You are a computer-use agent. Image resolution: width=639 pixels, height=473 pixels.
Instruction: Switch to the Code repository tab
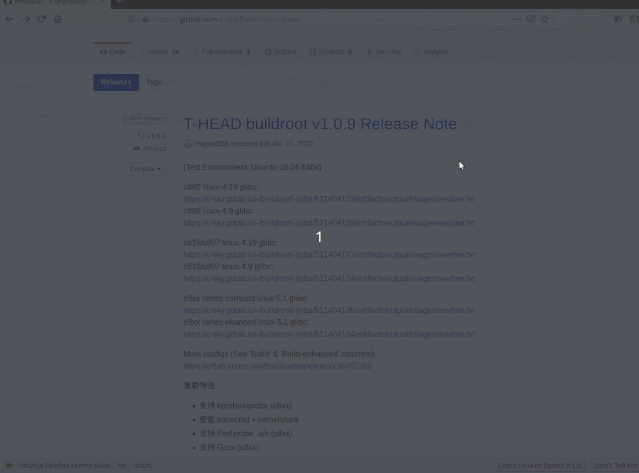pyautogui.click(x=113, y=52)
